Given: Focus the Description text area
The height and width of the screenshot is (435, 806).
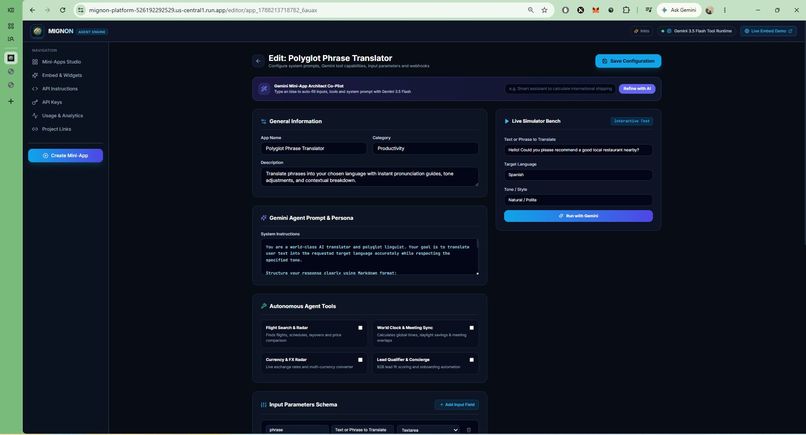Looking at the screenshot, I should [x=369, y=177].
